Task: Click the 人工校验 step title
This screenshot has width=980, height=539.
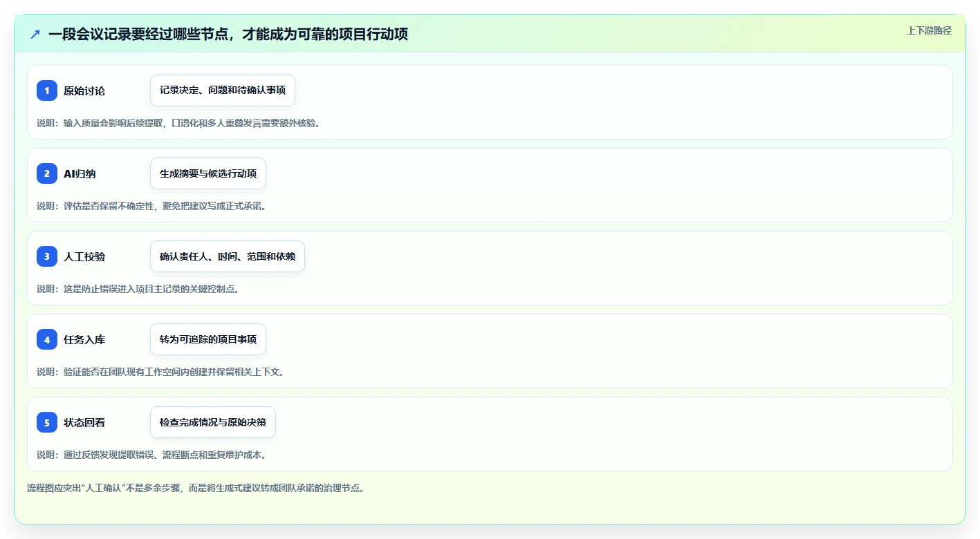Action: point(84,256)
